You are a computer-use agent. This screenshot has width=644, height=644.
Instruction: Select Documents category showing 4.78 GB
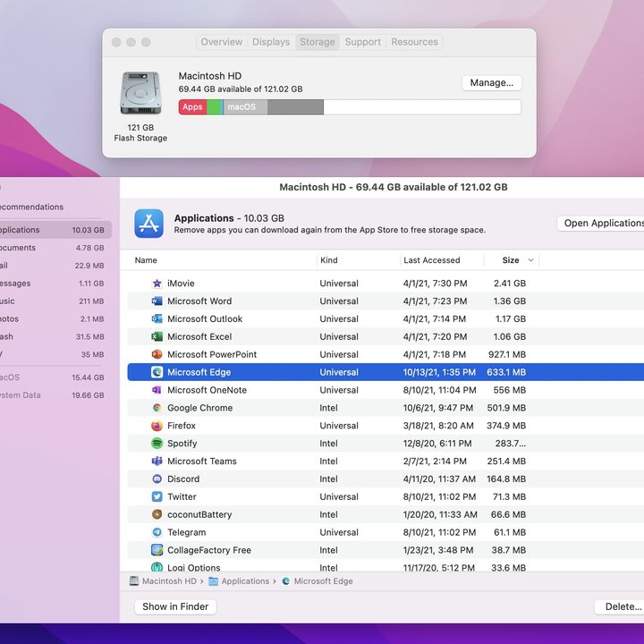click(55, 248)
